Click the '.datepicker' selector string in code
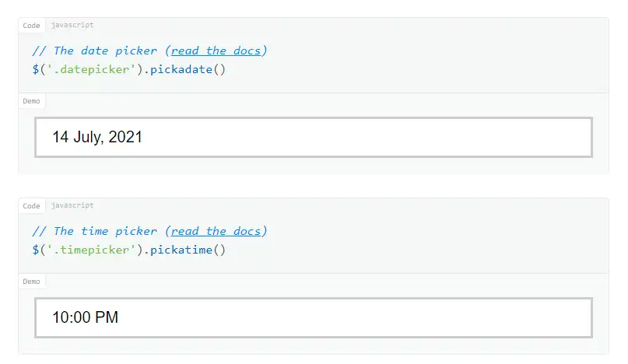This screenshot has width=628, height=364. pos(89,69)
